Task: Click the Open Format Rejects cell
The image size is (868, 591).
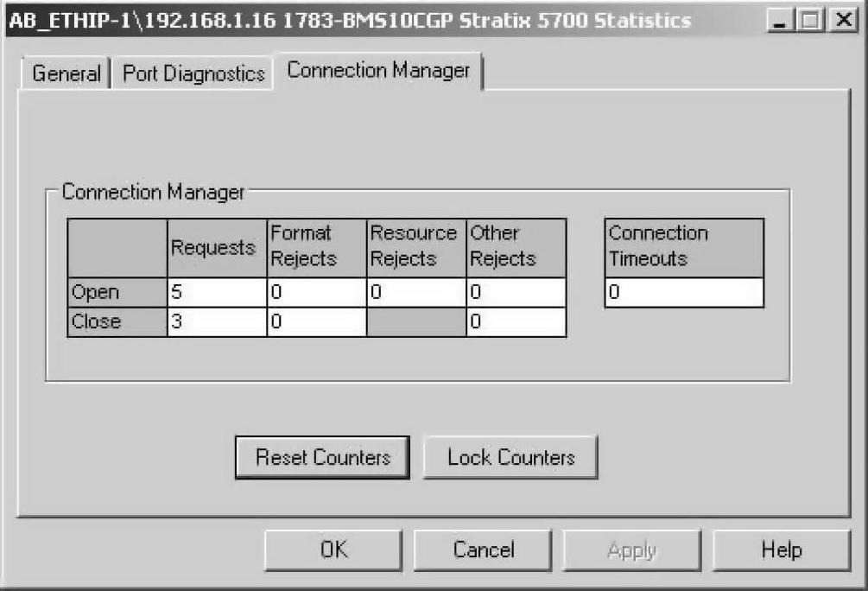Action: [x=317, y=292]
